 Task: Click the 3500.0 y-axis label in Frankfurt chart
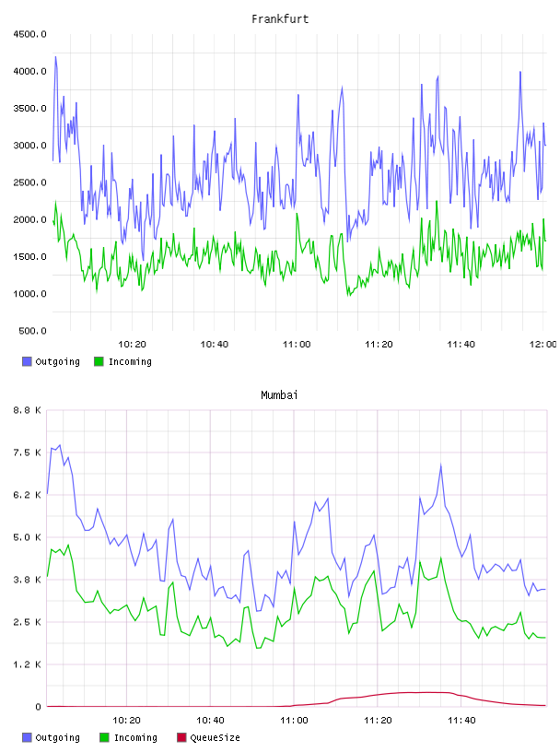(x=29, y=109)
